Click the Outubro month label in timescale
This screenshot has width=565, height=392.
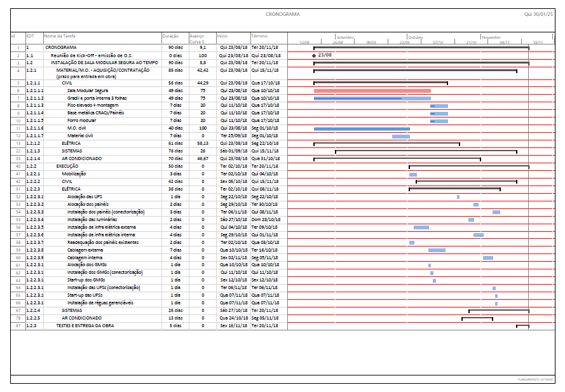415,37
